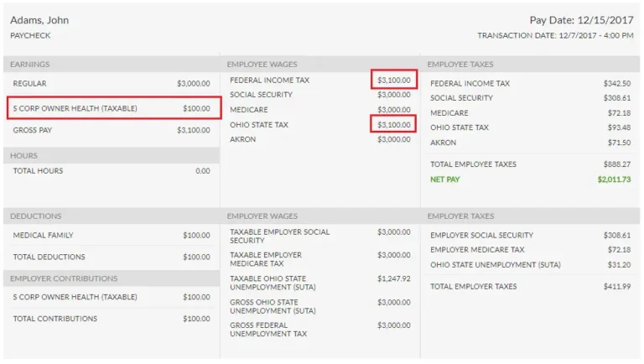
Task: Select the Taxable Ohio SUTA amount $1,247.92
Action: pos(394,278)
